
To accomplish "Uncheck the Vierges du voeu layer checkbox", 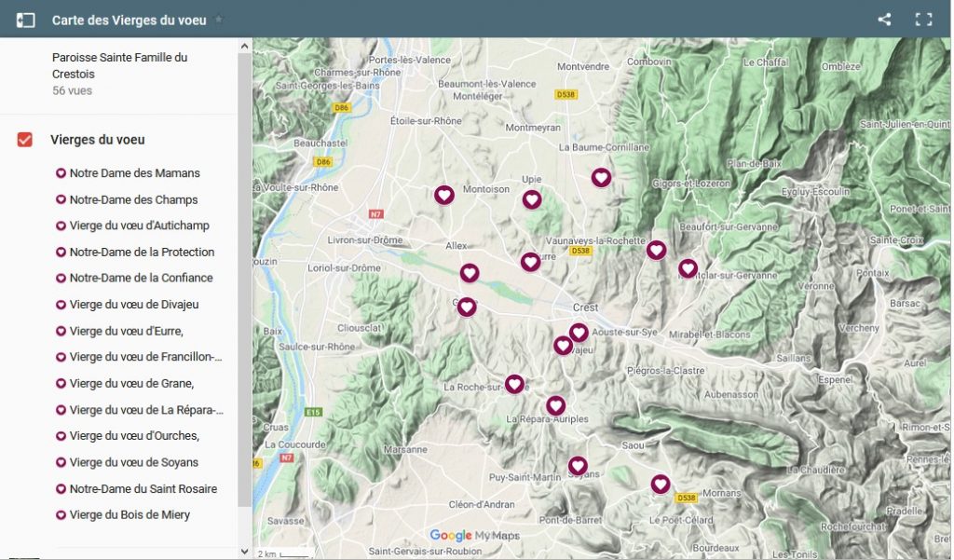I will tap(25, 140).
